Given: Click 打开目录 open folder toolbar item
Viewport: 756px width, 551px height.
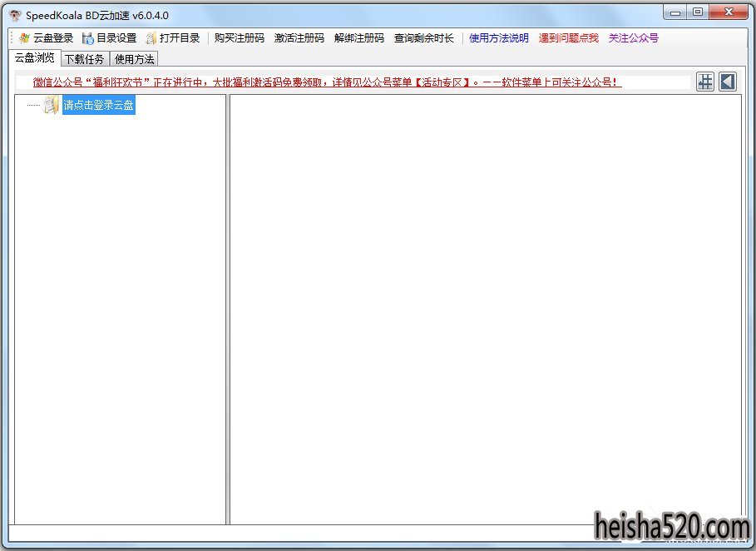Looking at the screenshot, I should (x=173, y=38).
